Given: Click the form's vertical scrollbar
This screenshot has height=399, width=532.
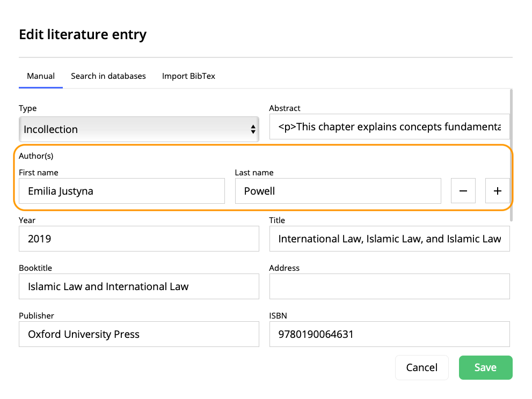Looking at the screenshot, I should point(511,155).
